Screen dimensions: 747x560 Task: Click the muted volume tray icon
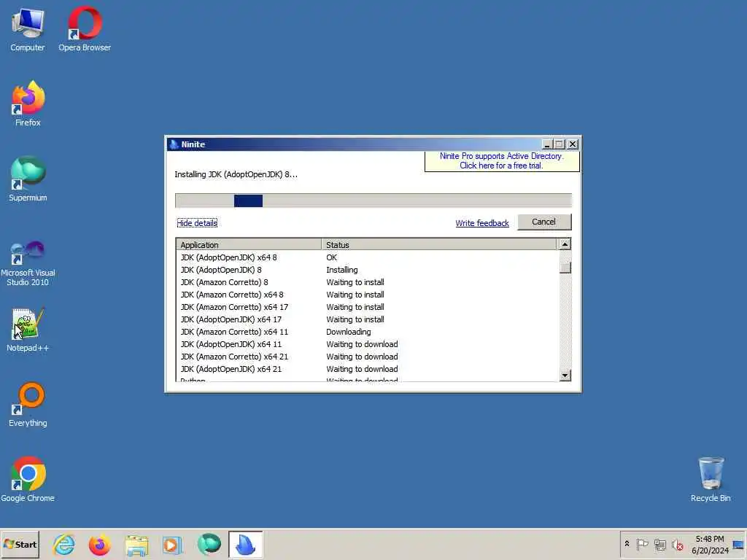pyautogui.click(x=678, y=544)
